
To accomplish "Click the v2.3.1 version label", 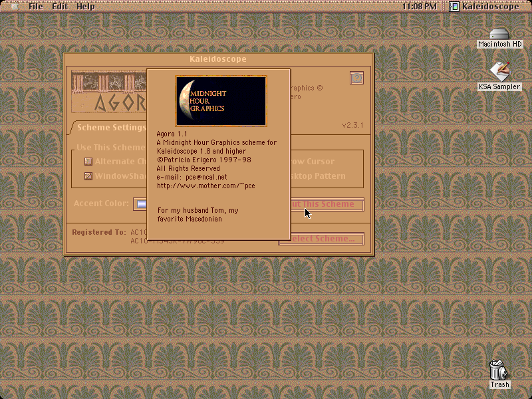I will coord(352,125).
